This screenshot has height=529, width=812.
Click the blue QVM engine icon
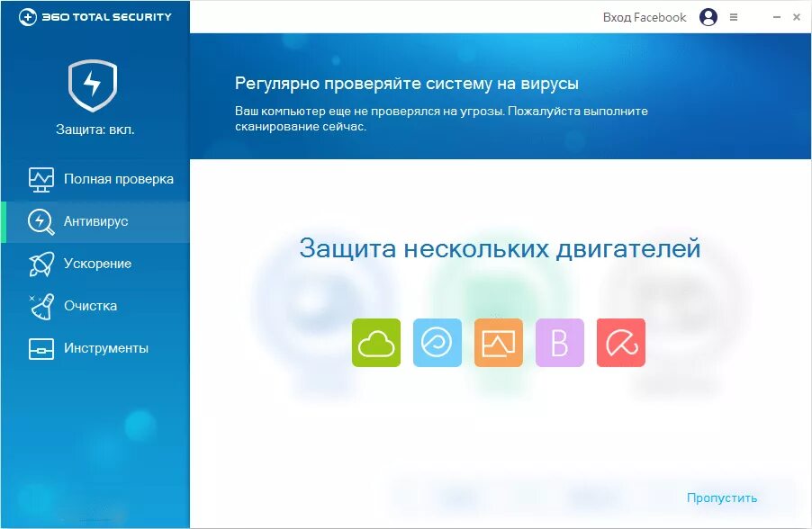pos(438,343)
